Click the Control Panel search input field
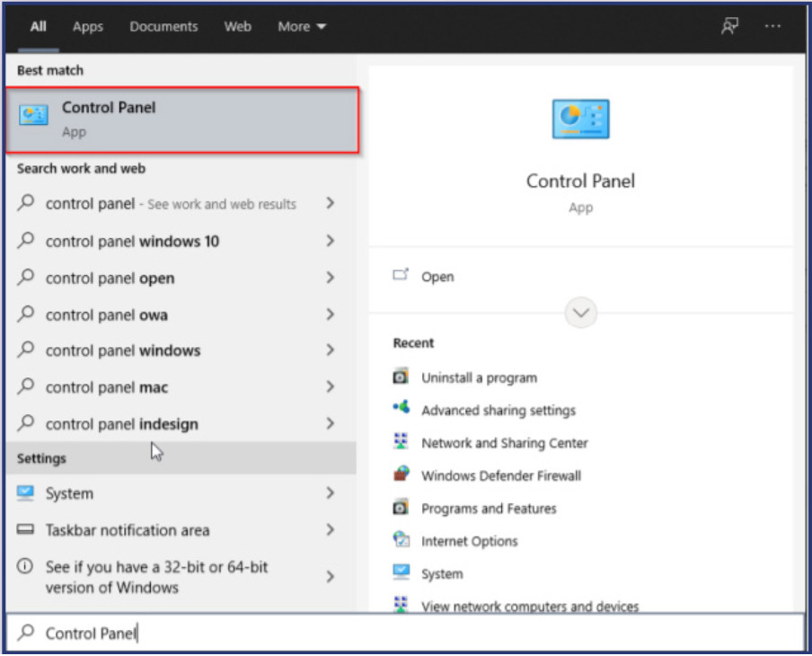Screen dimensions: 812x656 coord(405,633)
